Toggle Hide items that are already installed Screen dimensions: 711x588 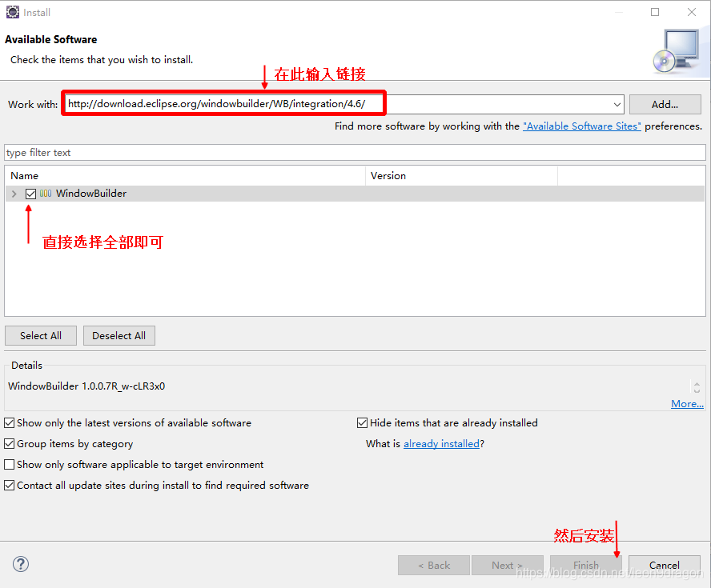pyautogui.click(x=362, y=422)
